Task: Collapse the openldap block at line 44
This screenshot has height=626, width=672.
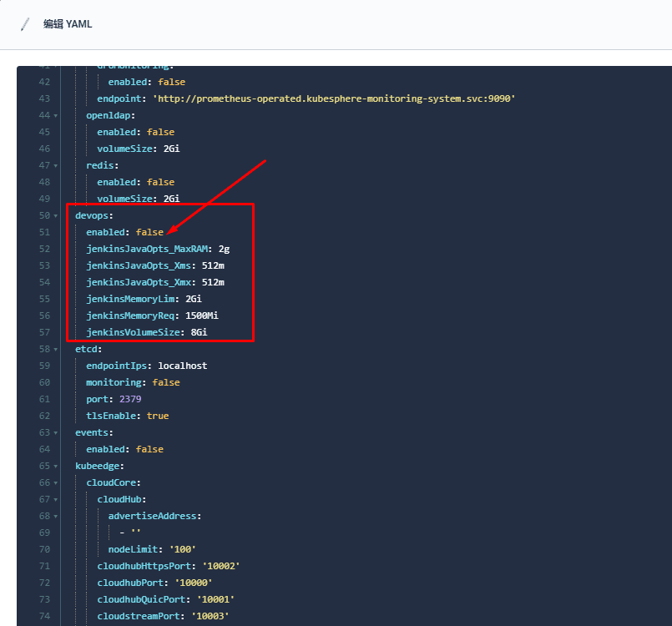Action: click(56, 116)
